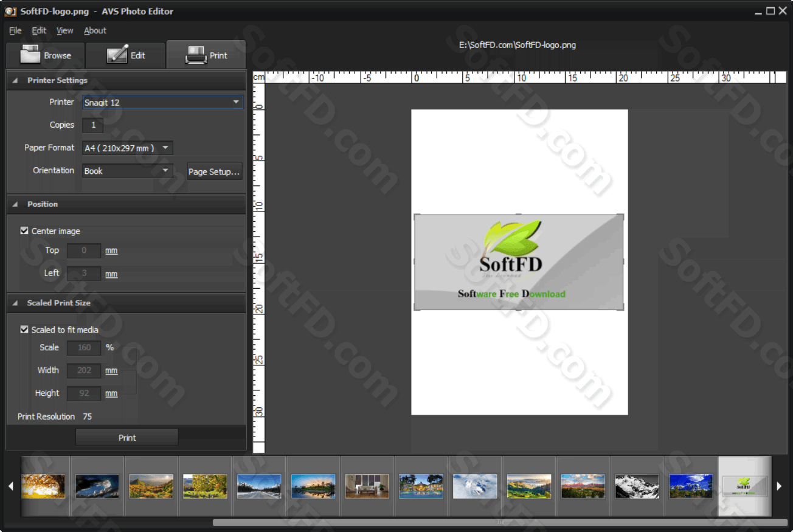
Task: Select the autumn tree thumbnail
Action: pyautogui.click(x=43, y=486)
